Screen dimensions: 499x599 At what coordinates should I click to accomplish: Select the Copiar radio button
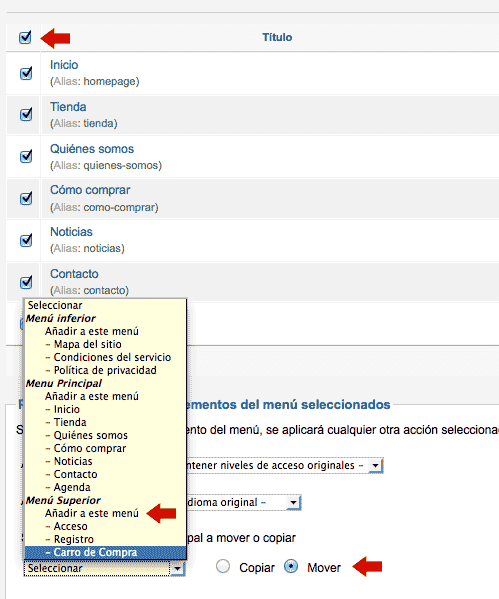tap(223, 567)
